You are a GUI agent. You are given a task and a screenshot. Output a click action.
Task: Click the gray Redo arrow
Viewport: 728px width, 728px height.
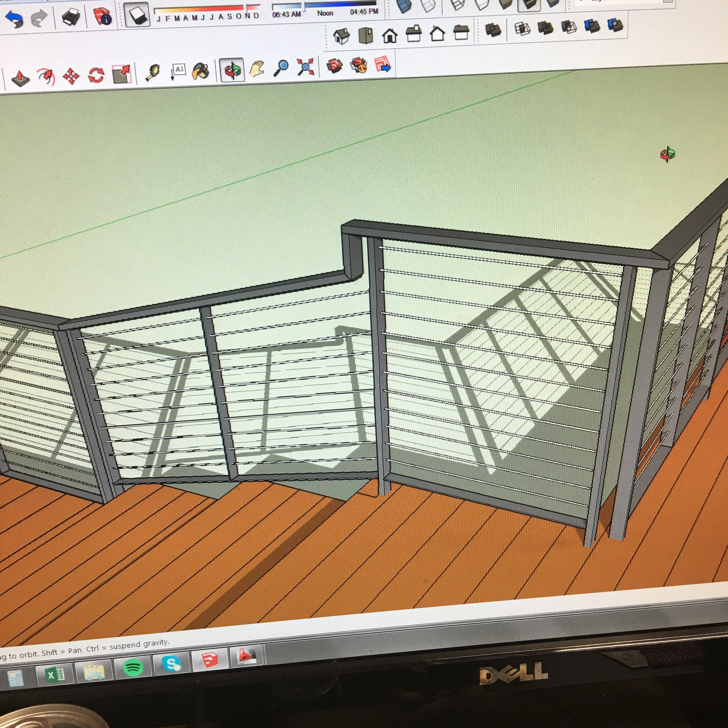click(x=39, y=18)
